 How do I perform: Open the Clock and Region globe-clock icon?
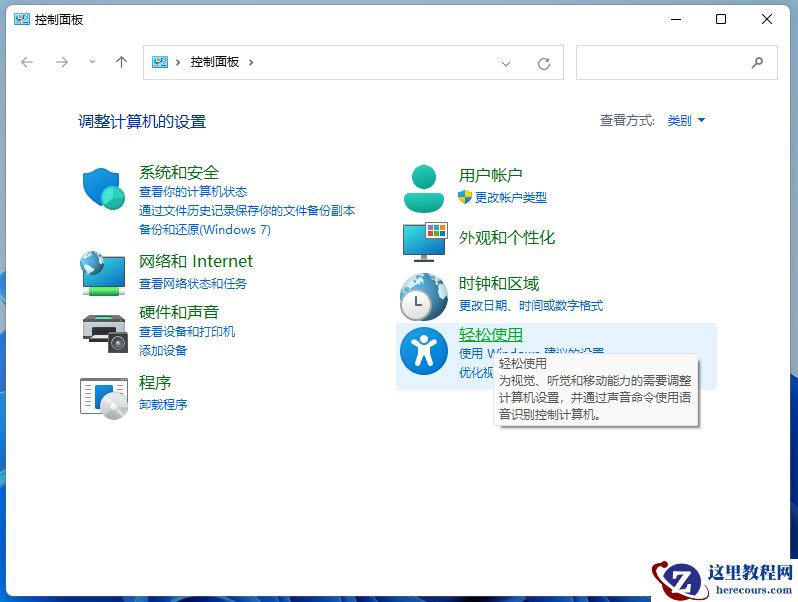click(423, 297)
